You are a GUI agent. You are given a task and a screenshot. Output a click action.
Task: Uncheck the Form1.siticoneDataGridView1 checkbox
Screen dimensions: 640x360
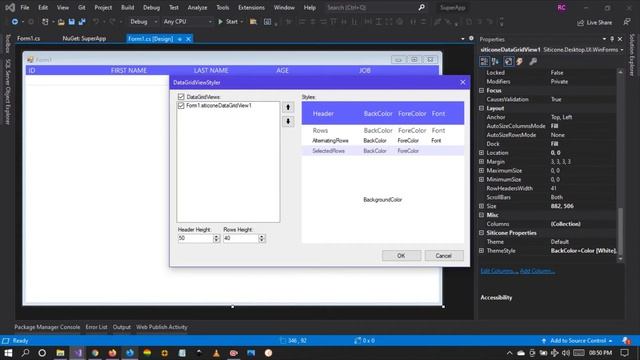coord(181,106)
